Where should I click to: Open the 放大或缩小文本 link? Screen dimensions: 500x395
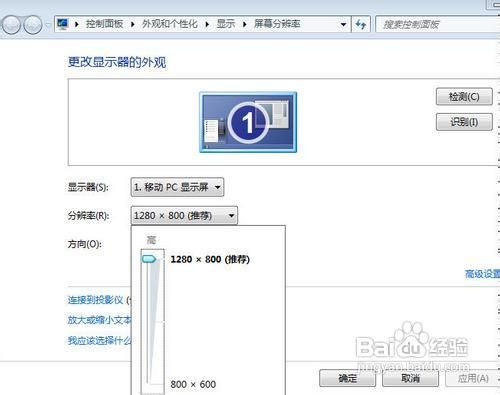pyautogui.click(x=99, y=320)
